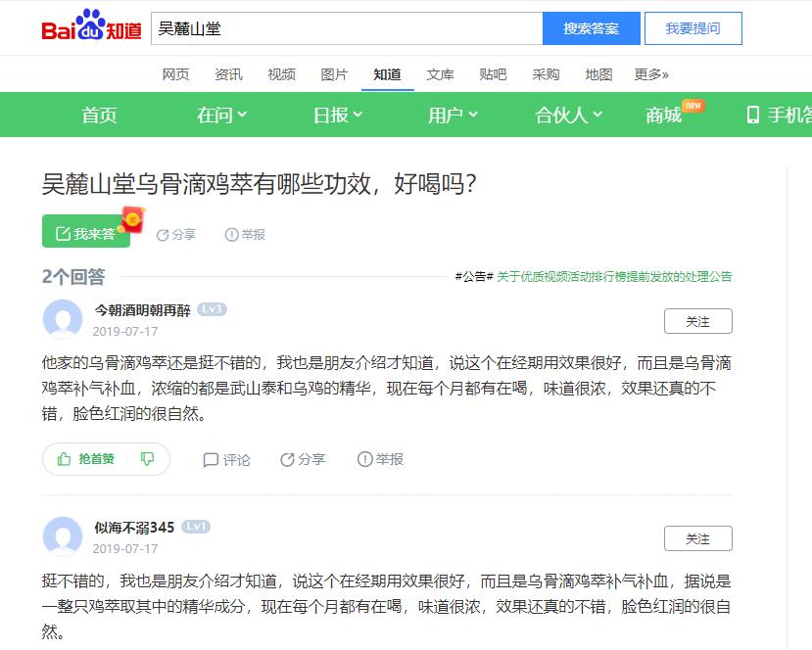The width and height of the screenshot is (812, 650).
Task: Open the 文库 tab
Action: point(440,74)
